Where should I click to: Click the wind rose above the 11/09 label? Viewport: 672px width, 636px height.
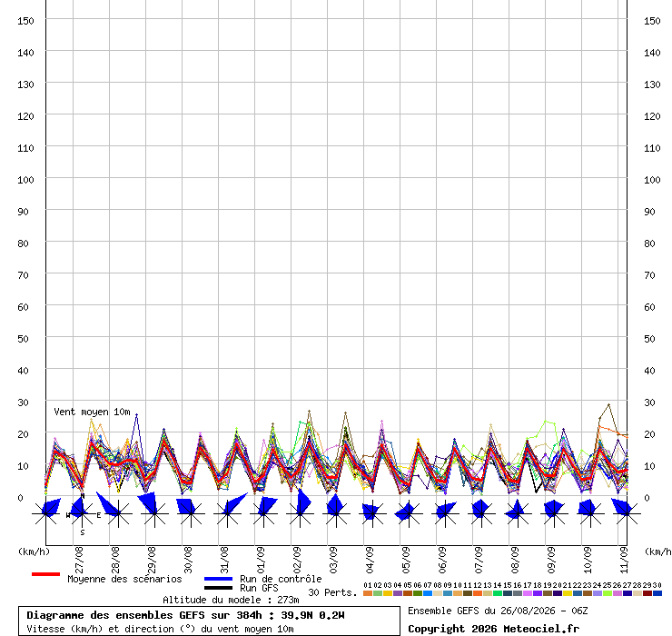(x=627, y=513)
